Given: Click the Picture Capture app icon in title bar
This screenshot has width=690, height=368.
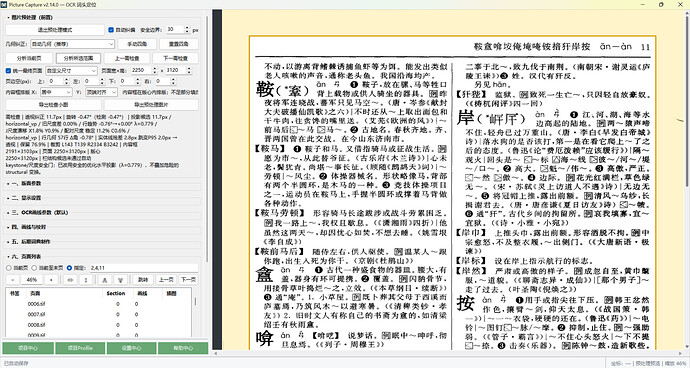Looking at the screenshot, I should (x=4, y=4).
